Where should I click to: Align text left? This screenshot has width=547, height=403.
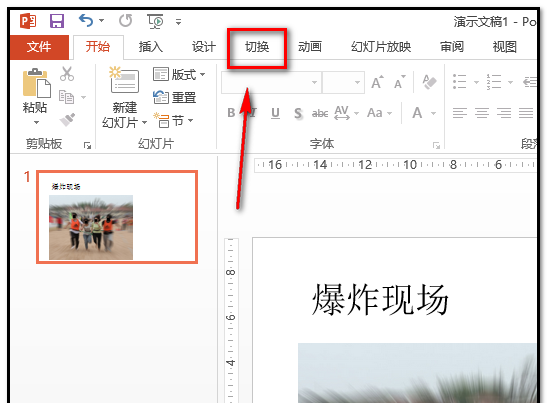460,113
